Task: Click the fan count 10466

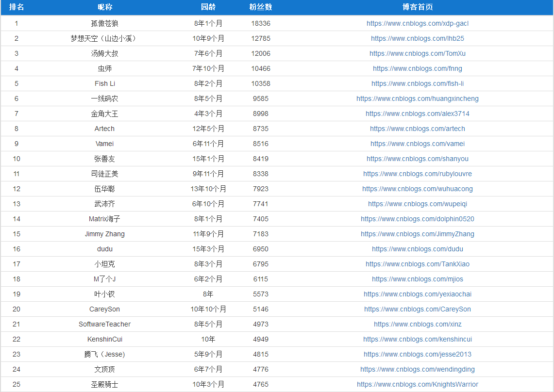Action: tap(261, 68)
